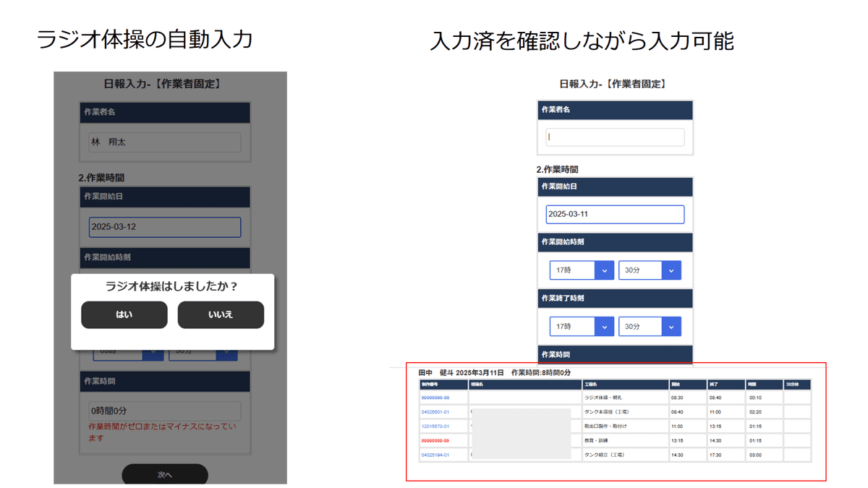Viewport: 868px width, 488px height.
Task: Click the 工程名 column header
Action: (x=590, y=385)
